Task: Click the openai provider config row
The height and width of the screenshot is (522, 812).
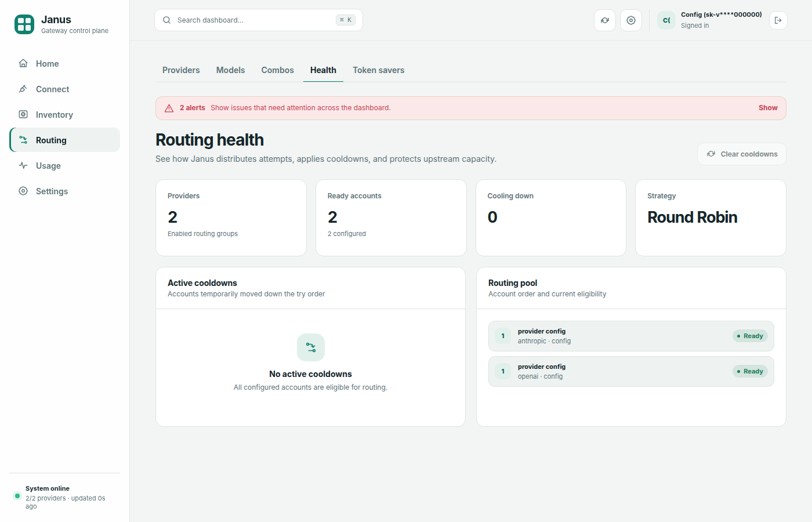Action: pyautogui.click(x=631, y=371)
